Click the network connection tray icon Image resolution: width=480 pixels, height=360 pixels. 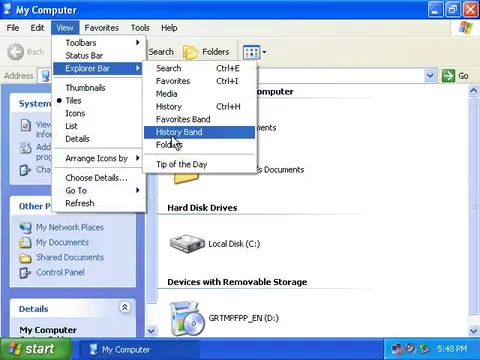click(397, 349)
